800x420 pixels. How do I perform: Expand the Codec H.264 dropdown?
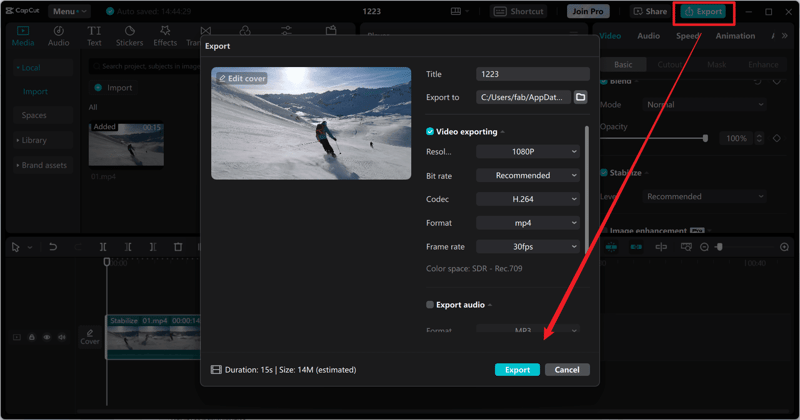(x=528, y=199)
